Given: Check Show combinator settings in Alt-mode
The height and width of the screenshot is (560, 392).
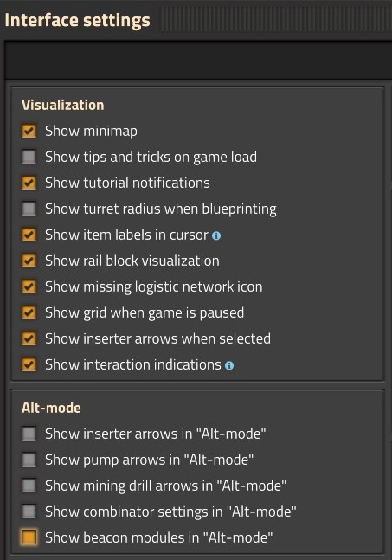Looking at the screenshot, I should pos(29,512).
